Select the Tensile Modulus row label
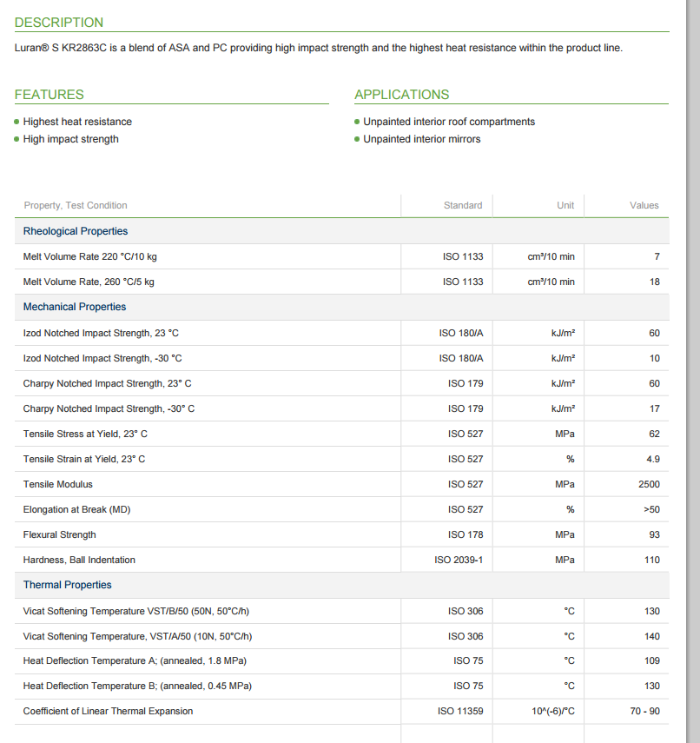This screenshot has height=743, width=700. point(58,484)
